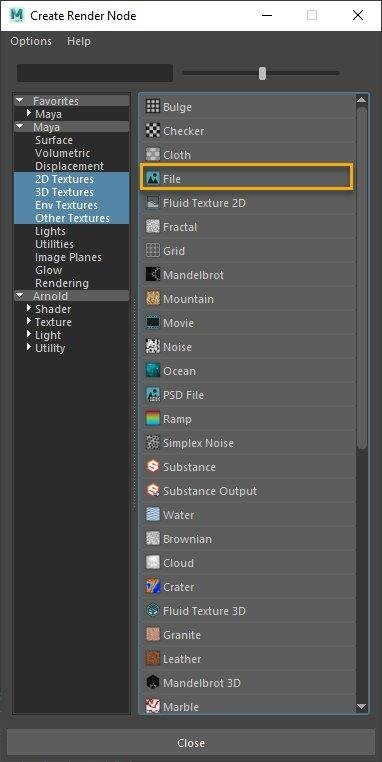Focus the node search field
The image size is (382, 762).
95,73
